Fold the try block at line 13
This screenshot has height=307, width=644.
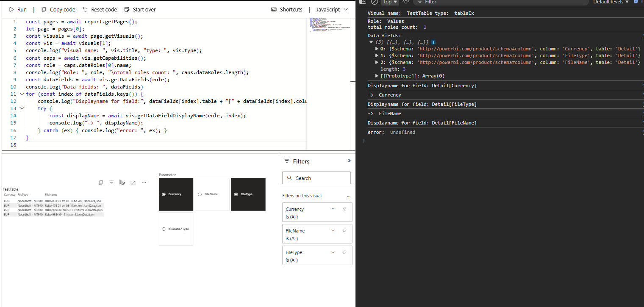coord(22,108)
